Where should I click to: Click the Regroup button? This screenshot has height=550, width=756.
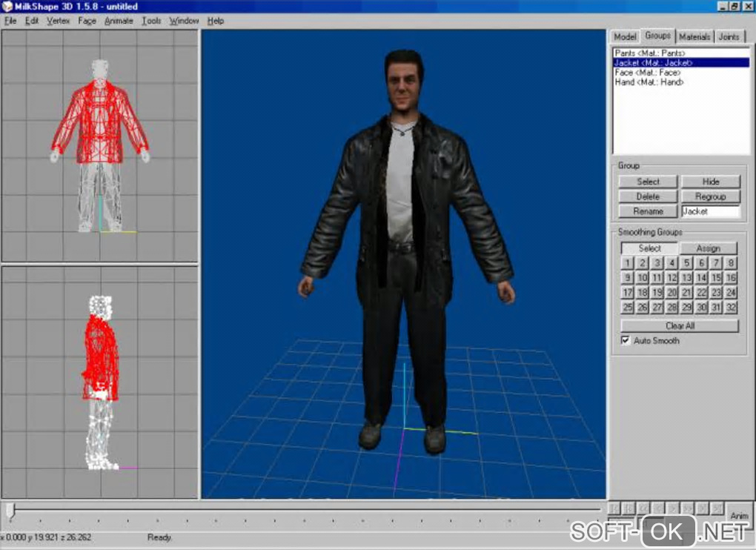[x=711, y=196]
